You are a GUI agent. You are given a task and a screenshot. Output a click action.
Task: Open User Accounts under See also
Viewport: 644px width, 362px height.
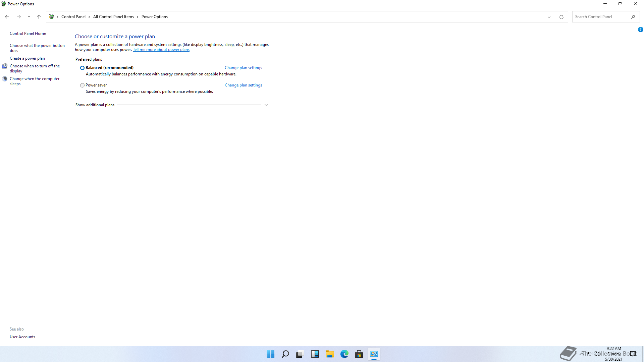(x=22, y=337)
